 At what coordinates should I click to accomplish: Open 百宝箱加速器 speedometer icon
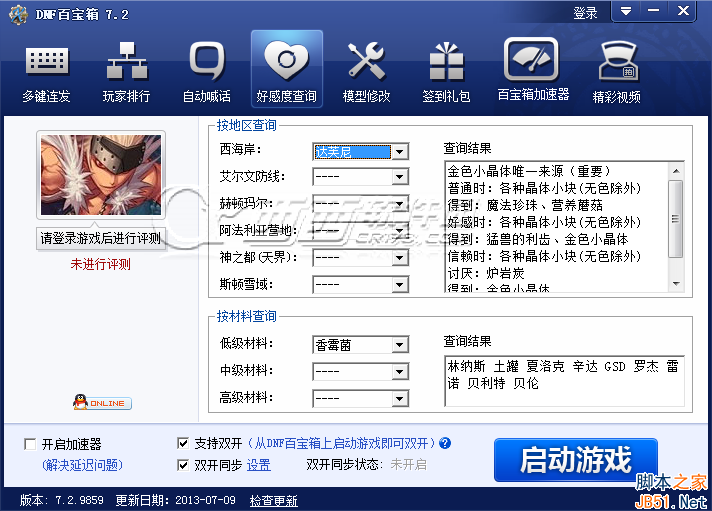(533, 70)
